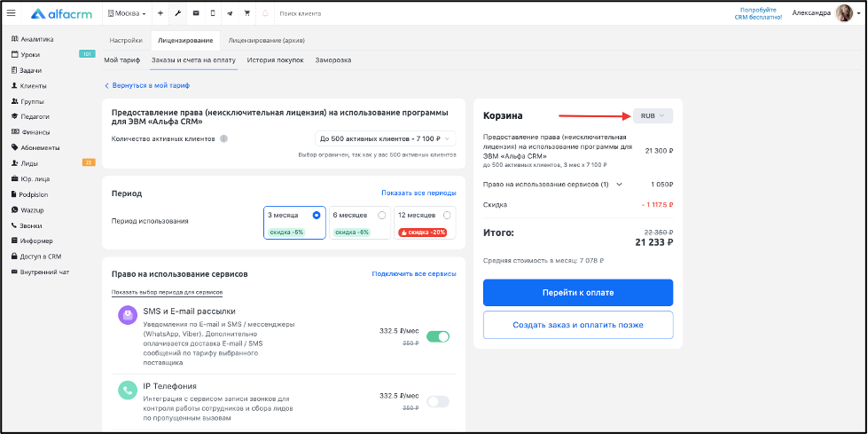Screen dimensions: 868x434
Task: Open the envelope mail icon
Action: (195, 13)
